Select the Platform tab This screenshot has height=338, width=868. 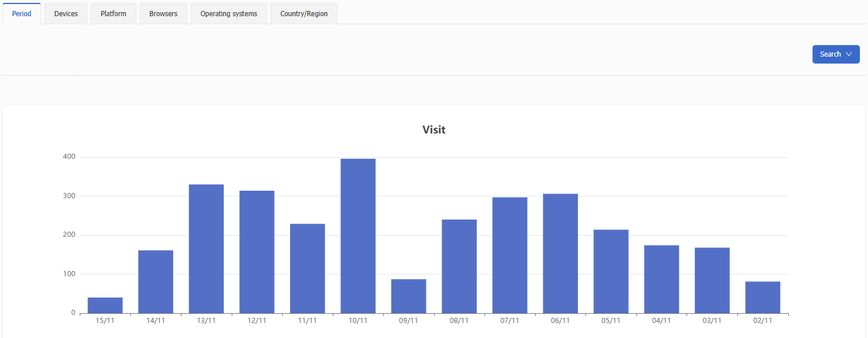pyautogui.click(x=113, y=14)
